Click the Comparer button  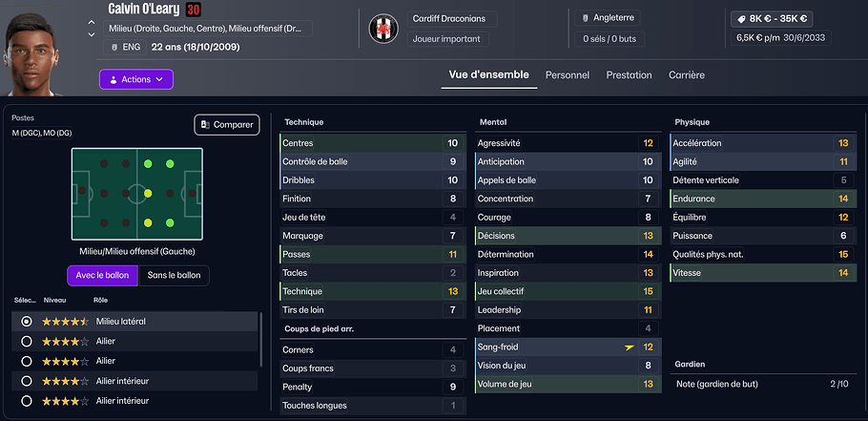[226, 125]
